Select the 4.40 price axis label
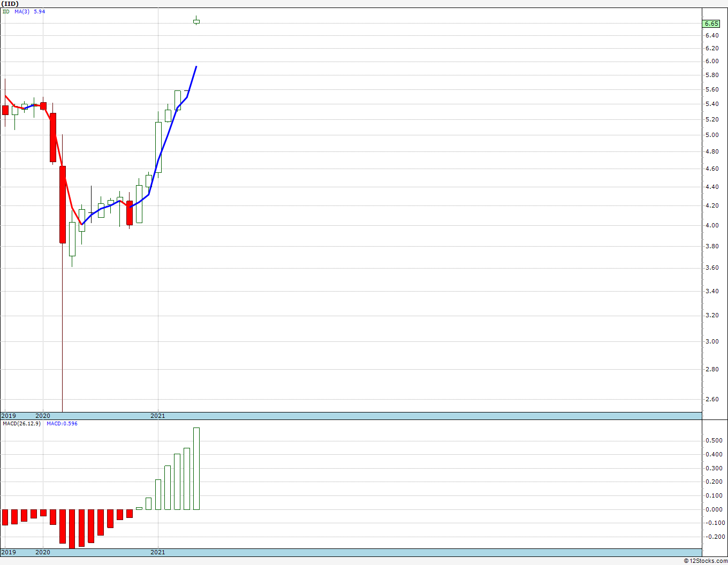 [712, 187]
